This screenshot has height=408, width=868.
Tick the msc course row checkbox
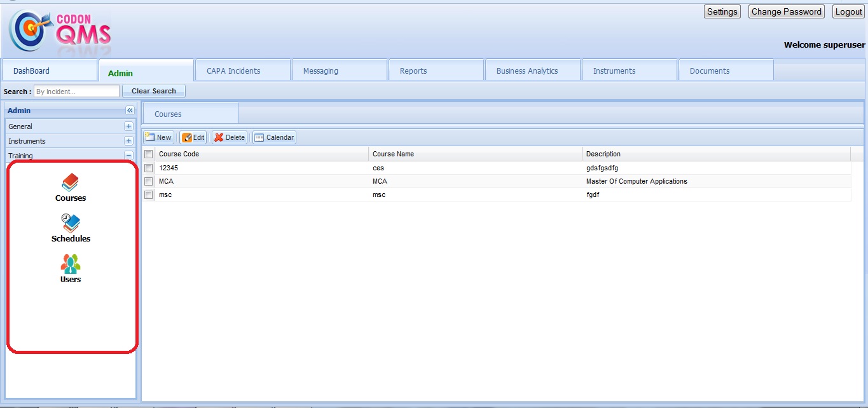tap(149, 195)
